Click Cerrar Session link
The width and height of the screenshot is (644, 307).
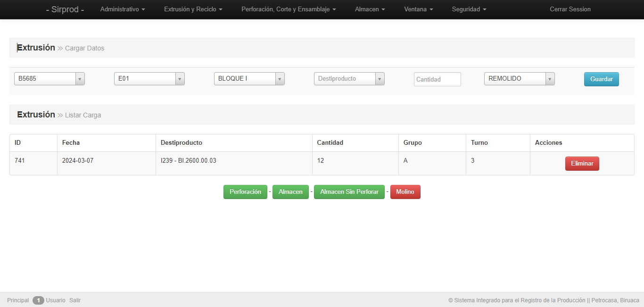[x=570, y=9]
